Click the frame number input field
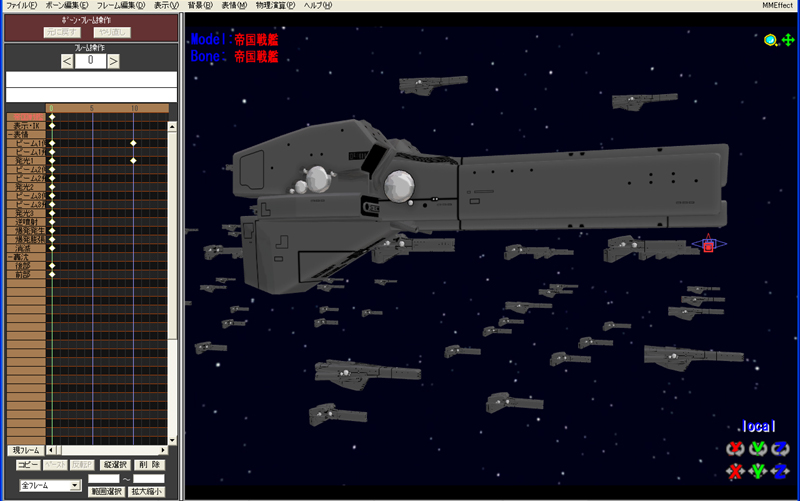 point(90,61)
